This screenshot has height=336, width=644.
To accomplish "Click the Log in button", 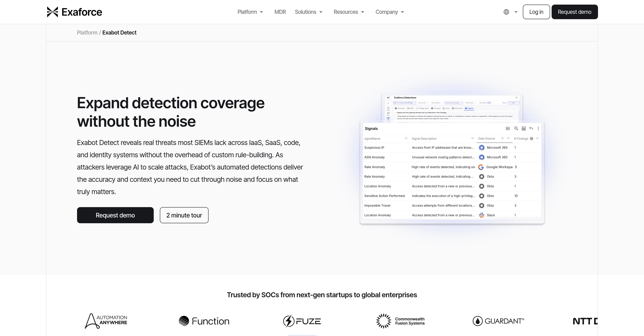I will (x=536, y=12).
